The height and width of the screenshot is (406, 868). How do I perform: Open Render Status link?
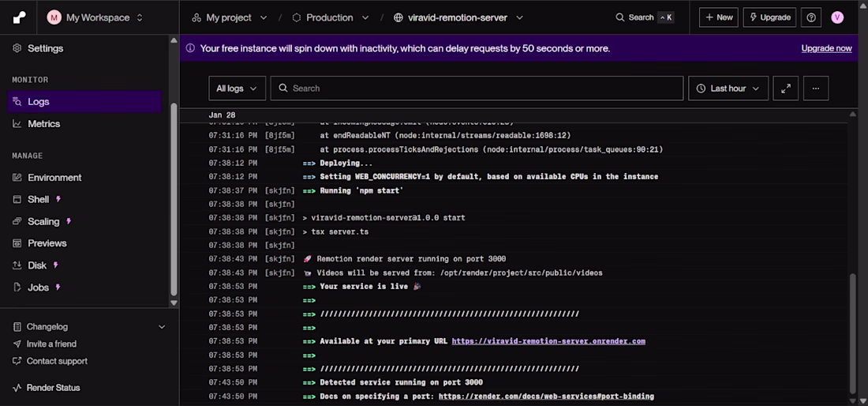53,388
